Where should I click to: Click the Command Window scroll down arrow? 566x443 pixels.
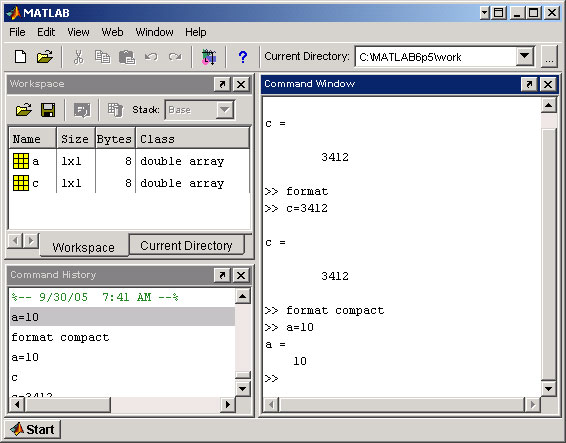point(549,388)
